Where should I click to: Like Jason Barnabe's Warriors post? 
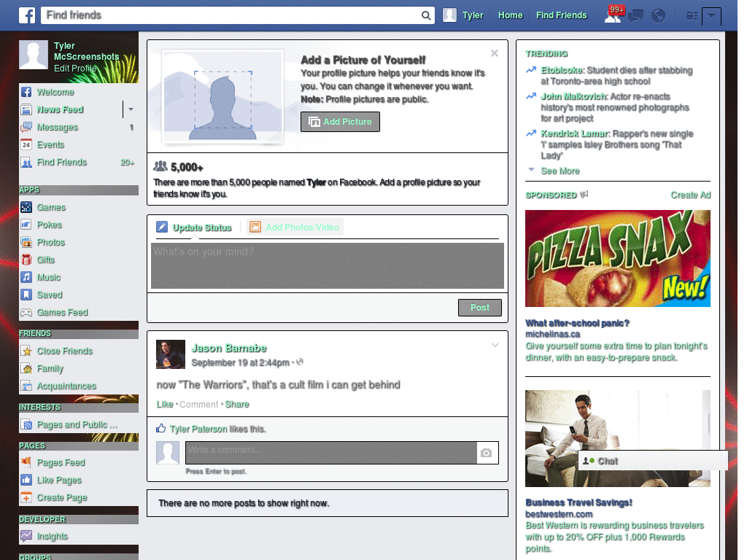164,403
